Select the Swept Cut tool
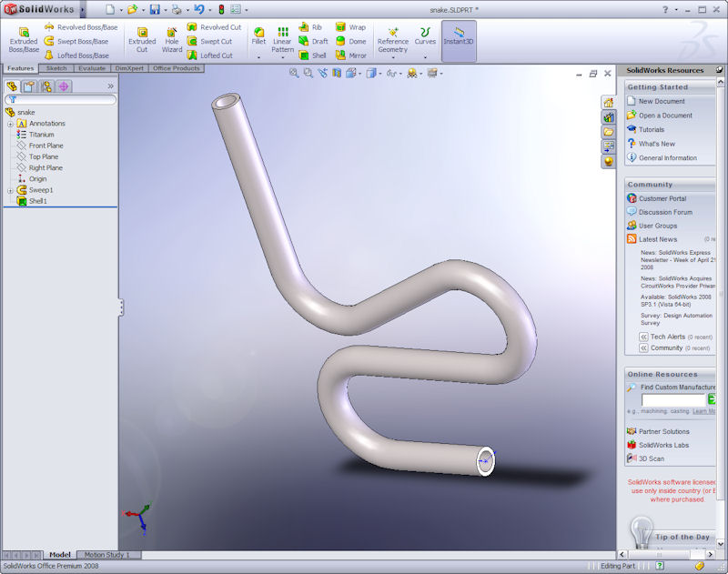The image size is (728, 574). point(216,41)
